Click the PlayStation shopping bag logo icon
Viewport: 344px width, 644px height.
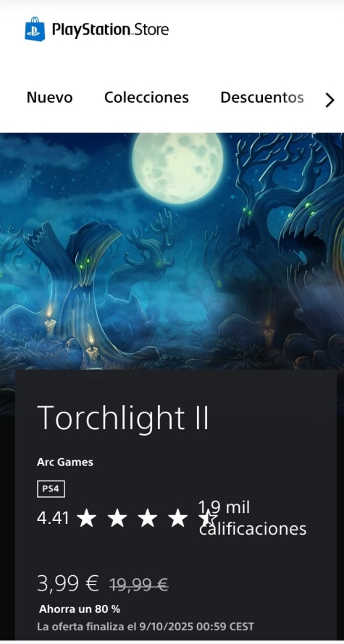coord(35,29)
